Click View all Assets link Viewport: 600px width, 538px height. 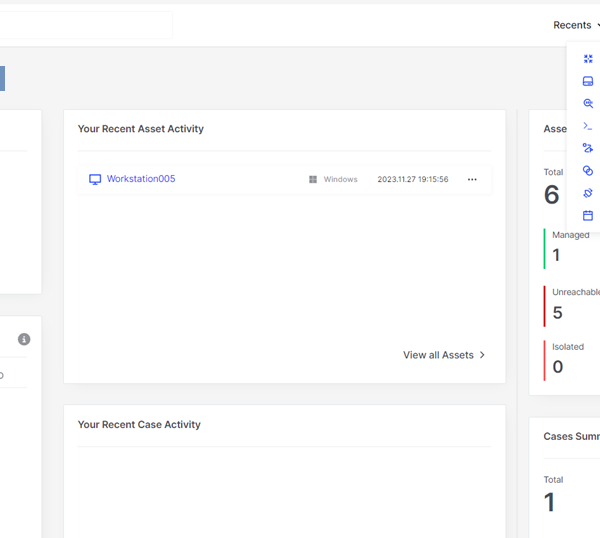click(x=438, y=355)
